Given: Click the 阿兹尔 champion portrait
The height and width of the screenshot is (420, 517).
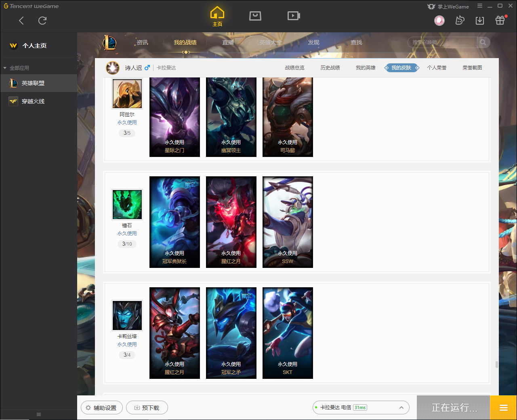Looking at the screenshot, I should pyautogui.click(x=127, y=93).
